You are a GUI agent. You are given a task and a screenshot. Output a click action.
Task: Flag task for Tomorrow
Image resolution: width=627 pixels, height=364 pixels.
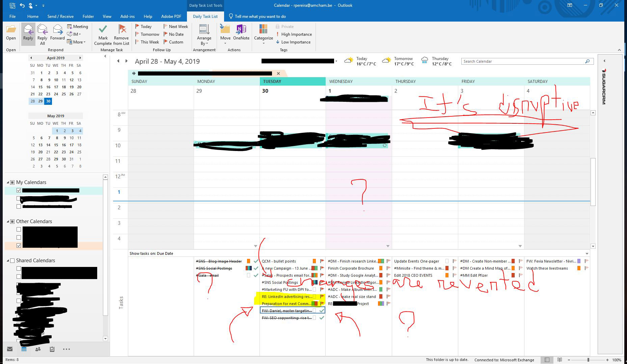[147, 34]
